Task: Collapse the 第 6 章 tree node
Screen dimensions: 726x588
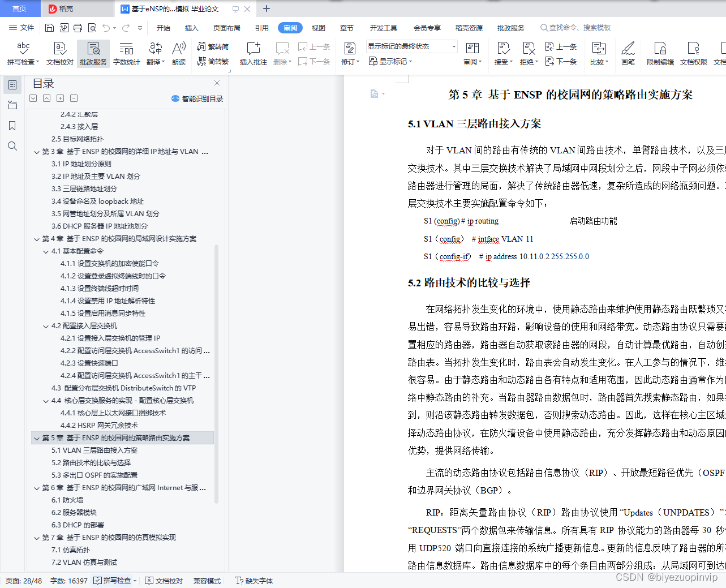Action: [x=37, y=488]
